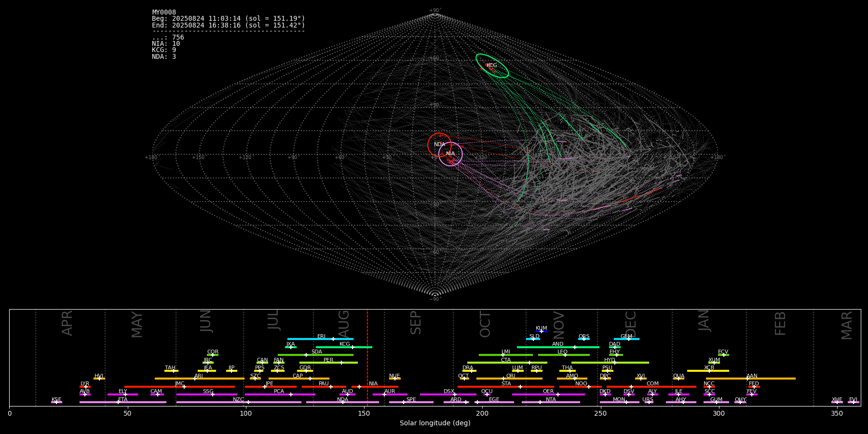This screenshot has width=868, height=434.
Task: Select the End: 20250824 16:38:16 line
Action: [x=229, y=25]
